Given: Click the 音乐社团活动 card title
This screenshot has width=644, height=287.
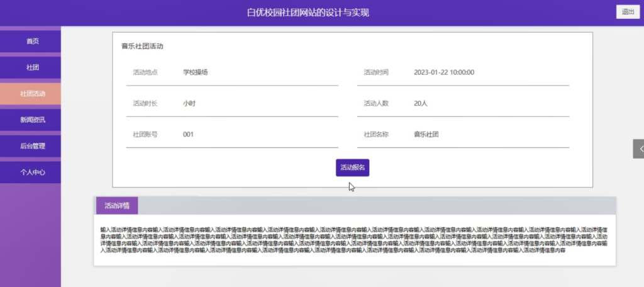Looking at the screenshot, I should pos(142,47).
